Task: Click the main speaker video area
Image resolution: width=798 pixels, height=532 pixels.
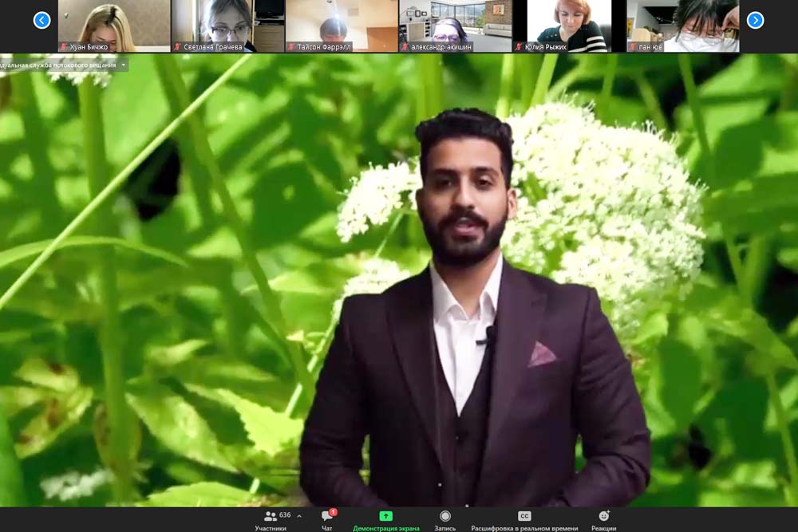Action: [399, 279]
